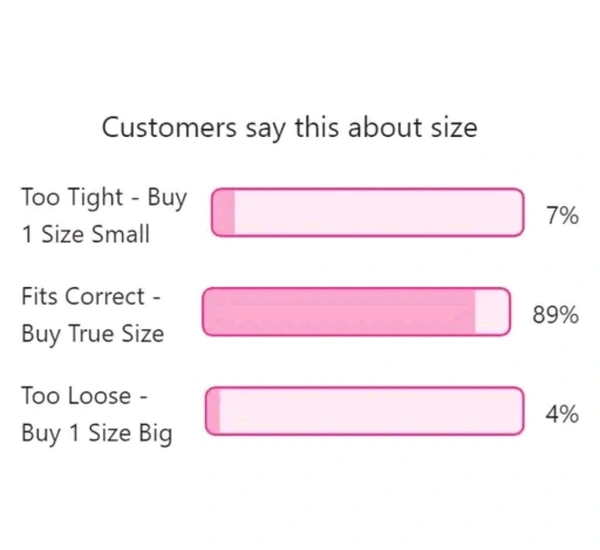Click the 'Too Loose -' label text
Image resolution: width=600 pixels, height=550 pixels.
click(85, 396)
